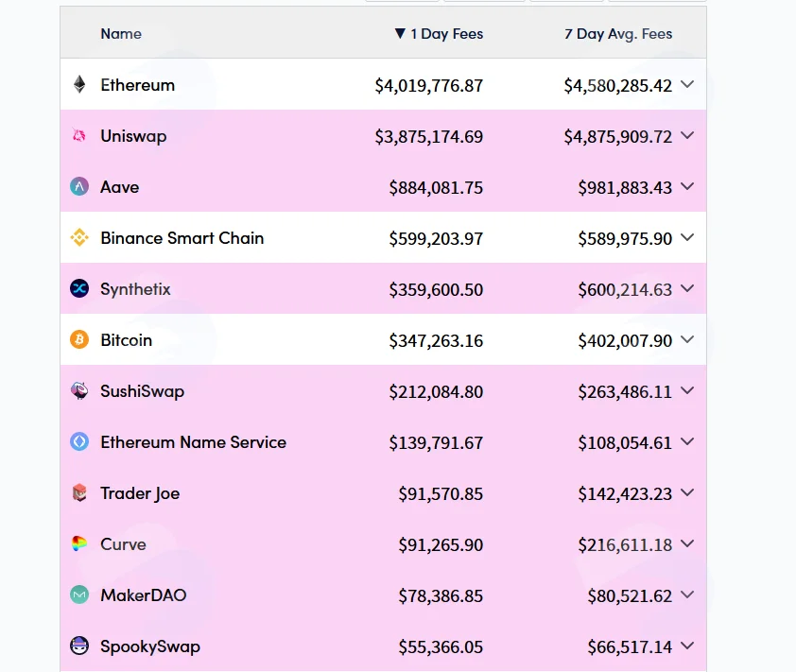Expand the SpookySwap row chevron
Screen dimensions: 796x672
tap(687, 646)
